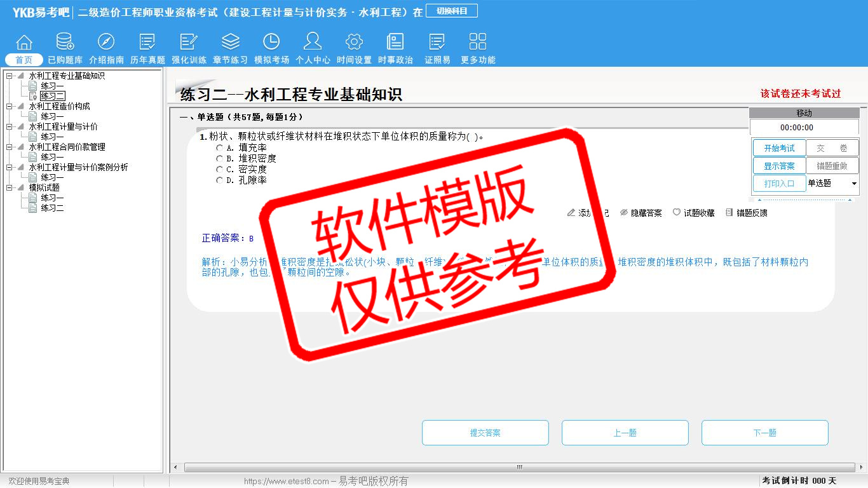Open 练习一 under 水利工程造价构成
The image size is (868, 488).
click(x=52, y=117)
